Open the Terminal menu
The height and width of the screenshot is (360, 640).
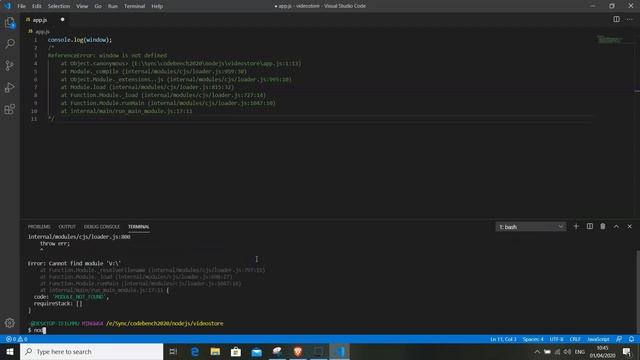coord(134,6)
